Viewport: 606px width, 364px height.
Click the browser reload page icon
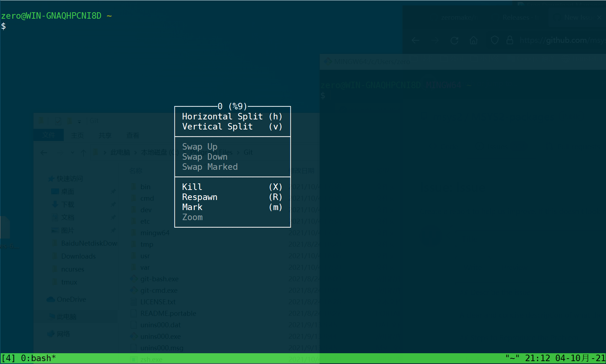pyautogui.click(x=454, y=40)
